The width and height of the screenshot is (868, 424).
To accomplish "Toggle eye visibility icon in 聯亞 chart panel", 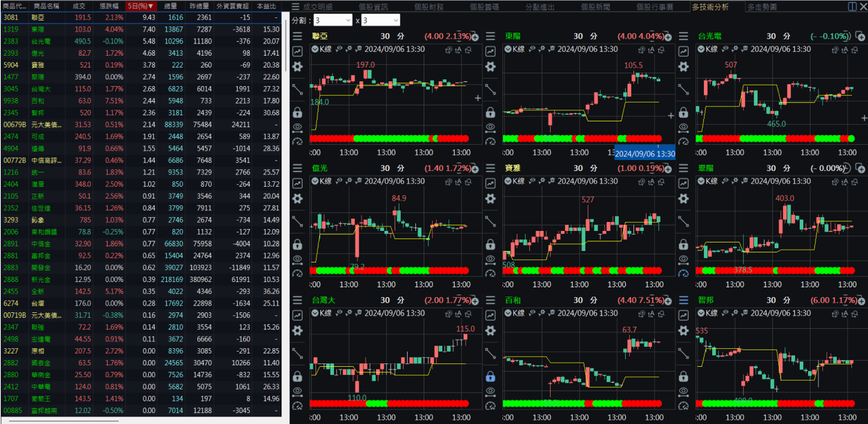I will [x=297, y=128].
